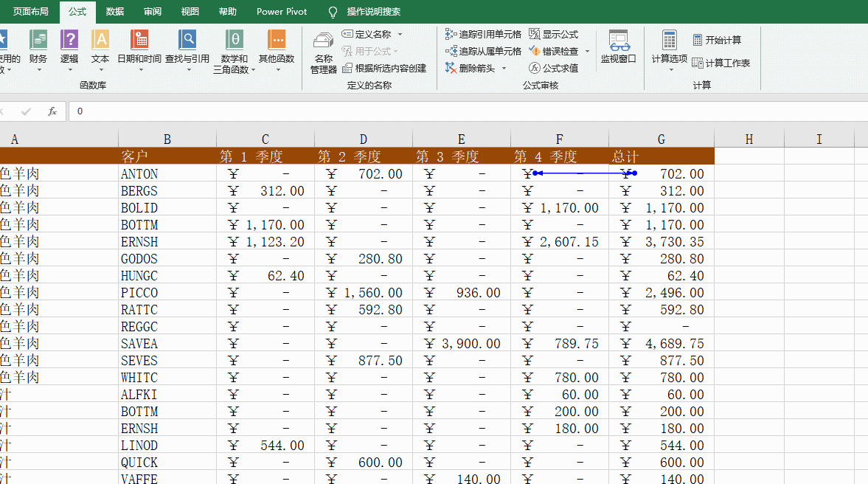Expand the 逻辑 dropdown arrow
The height and width of the screenshot is (484, 868).
70,70
